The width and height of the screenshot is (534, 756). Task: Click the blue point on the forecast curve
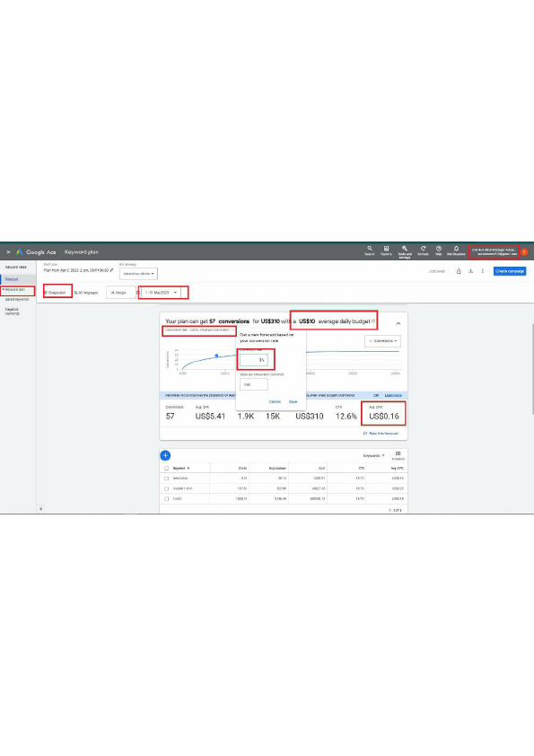216,356
